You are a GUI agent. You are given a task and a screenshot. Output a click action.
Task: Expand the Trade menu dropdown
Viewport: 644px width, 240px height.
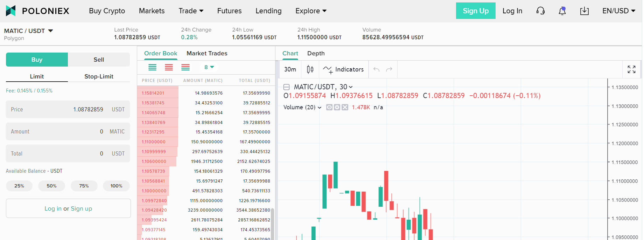pyautogui.click(x=191, y=11)
